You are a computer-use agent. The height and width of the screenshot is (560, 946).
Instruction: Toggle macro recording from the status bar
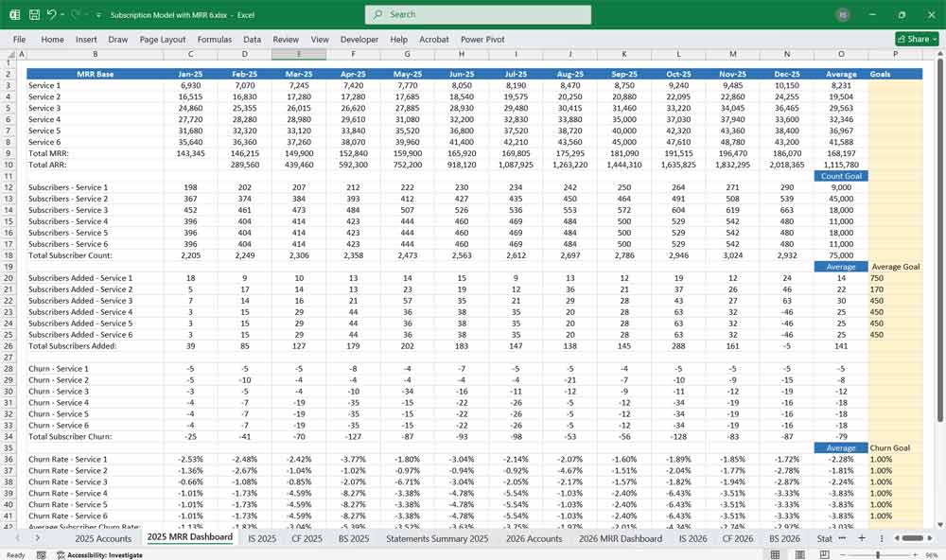(42, 555)
